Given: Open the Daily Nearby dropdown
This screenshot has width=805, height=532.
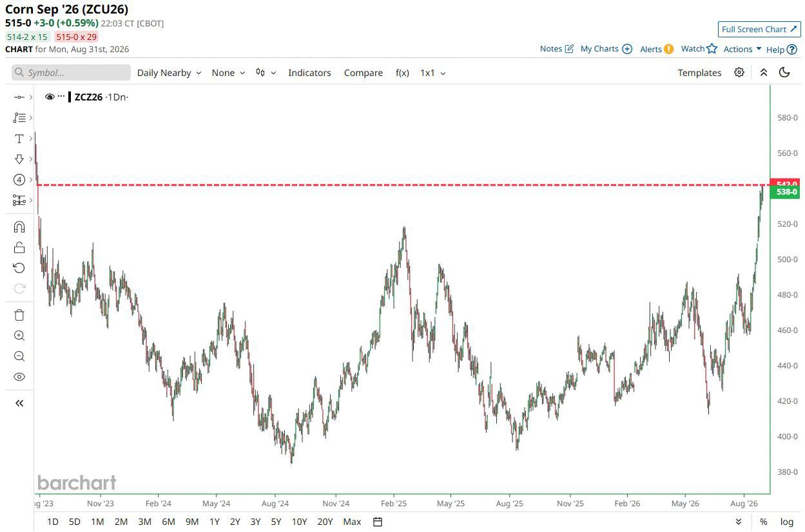Looking at the screenshot, I should [169, 73].
